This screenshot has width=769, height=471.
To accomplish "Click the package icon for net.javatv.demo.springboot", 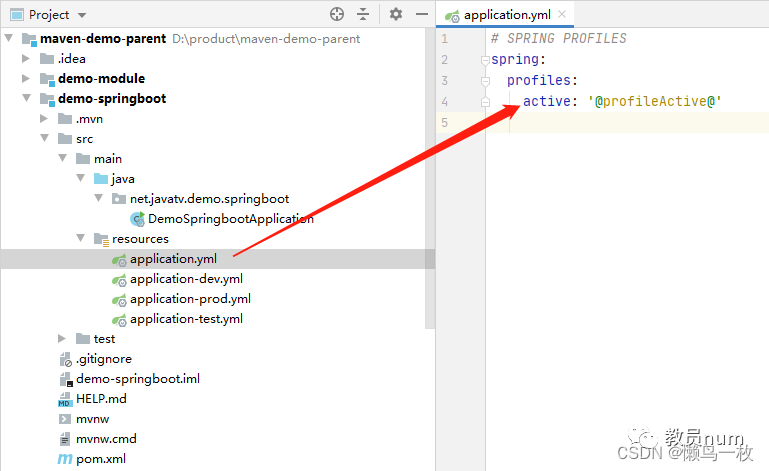I will point(119,199).
